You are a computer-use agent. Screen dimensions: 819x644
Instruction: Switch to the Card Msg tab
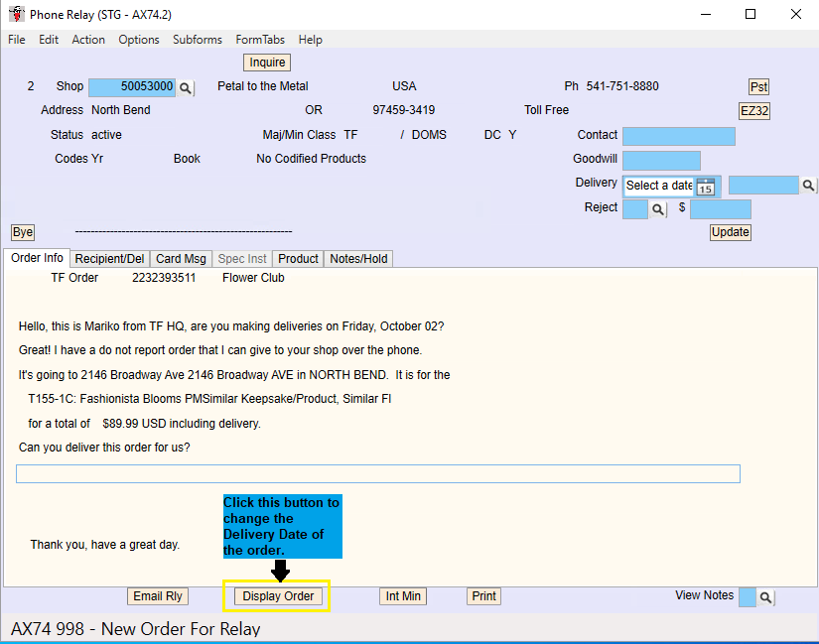click(181, 259)
